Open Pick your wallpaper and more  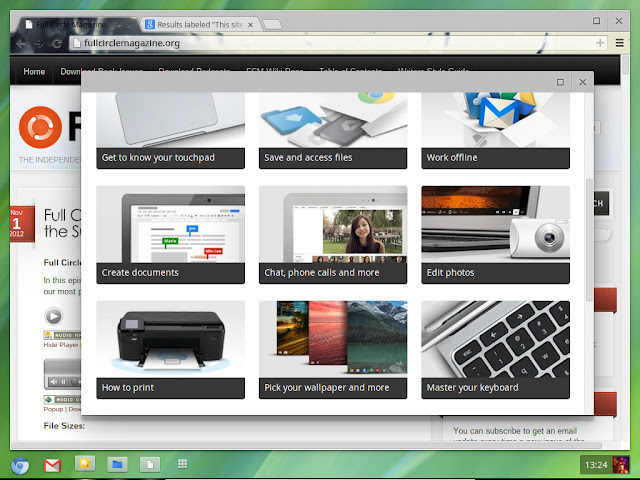click(x=333, y=350)
